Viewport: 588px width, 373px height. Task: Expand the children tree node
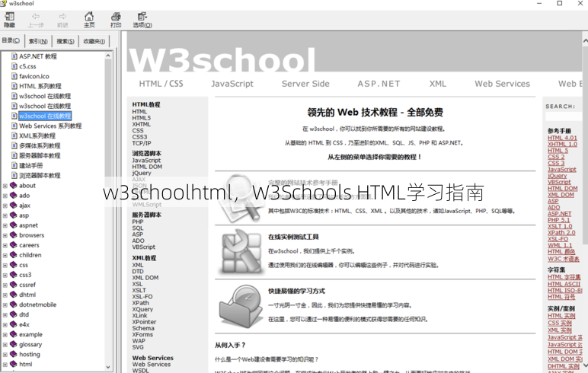click(x=5, y=255)
